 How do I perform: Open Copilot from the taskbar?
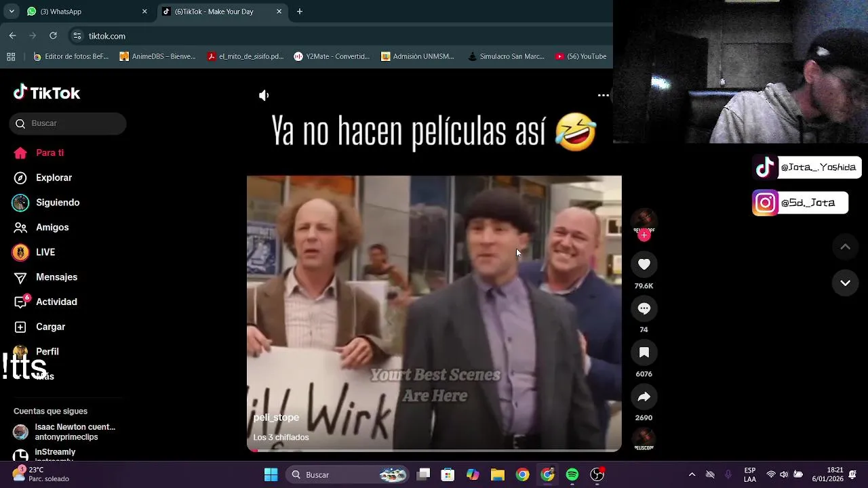click(473, 474)
